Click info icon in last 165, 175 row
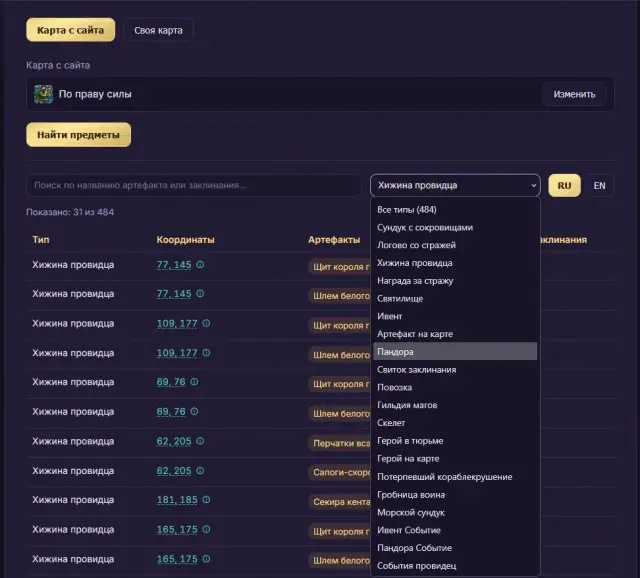The width and height of the screenshot is (640, 578). click(206, 559)
